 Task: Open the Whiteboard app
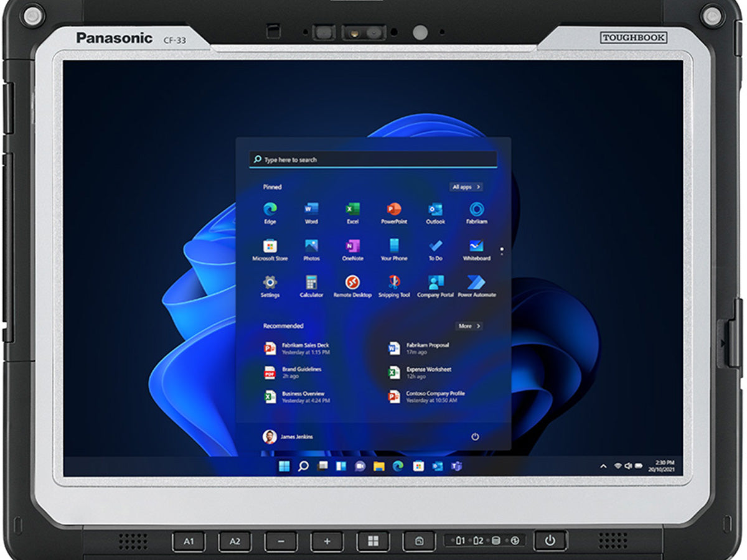coord(476,246)
